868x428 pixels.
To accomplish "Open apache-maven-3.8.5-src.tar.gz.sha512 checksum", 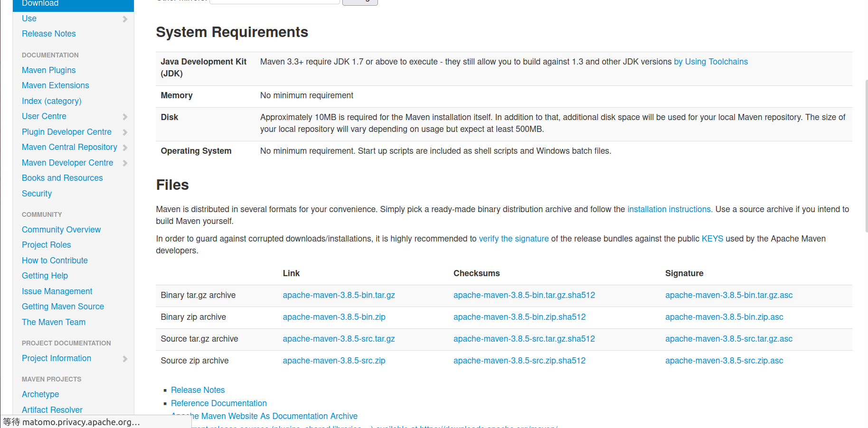I will [524, 339].
